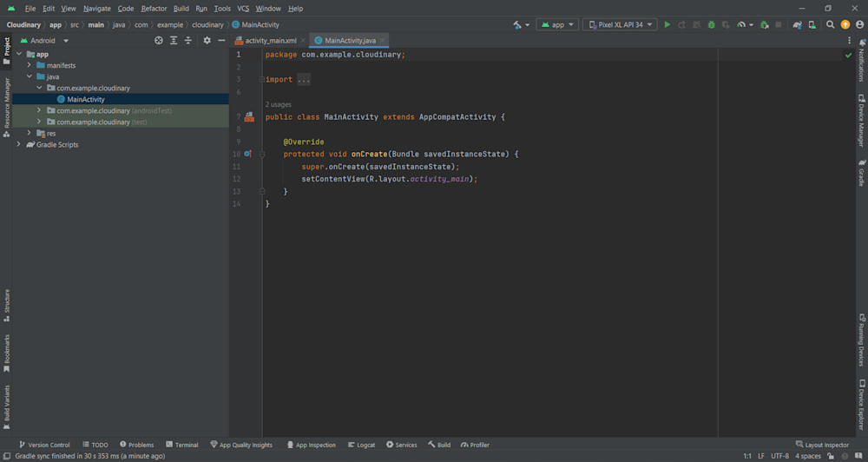868x462 pixels.
Task: Select MainActivity in project tree
Action: tap(86, 99)
